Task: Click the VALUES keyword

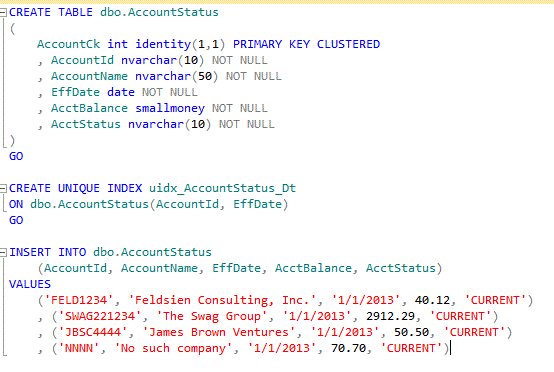Action: click(x=30, y=284)
